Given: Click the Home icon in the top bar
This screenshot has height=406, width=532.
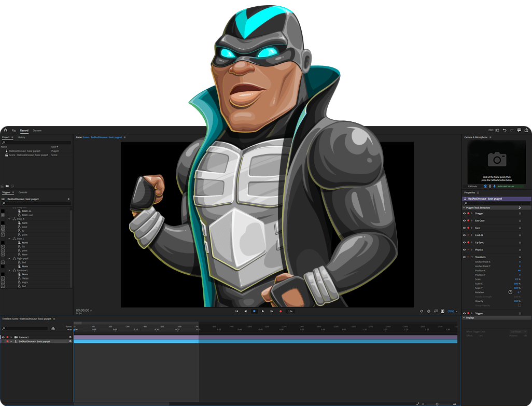Looking at the screenshot, I should (x=5, y=130).
